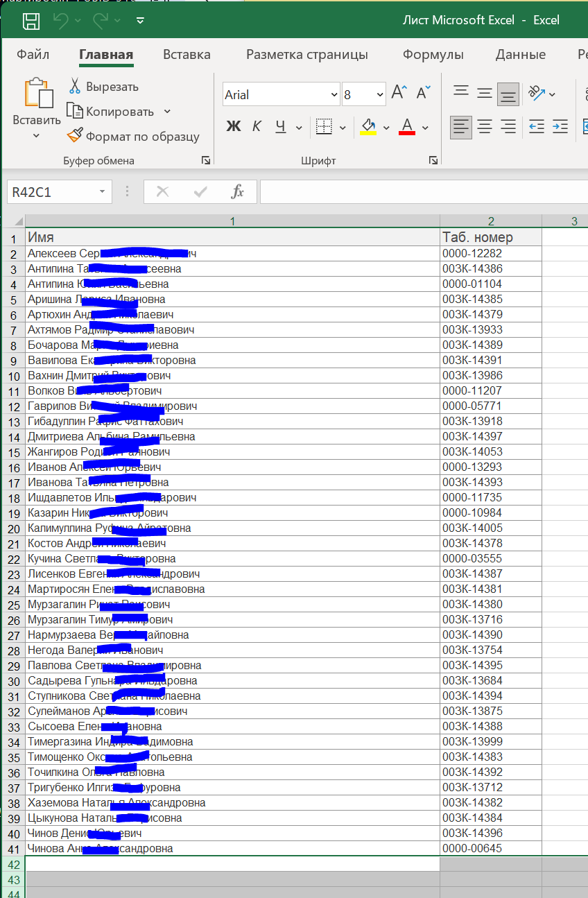Image resolution: width=588 pixels, height=898 pixels.
Task: Redo the last action
Action: point(100,21)
